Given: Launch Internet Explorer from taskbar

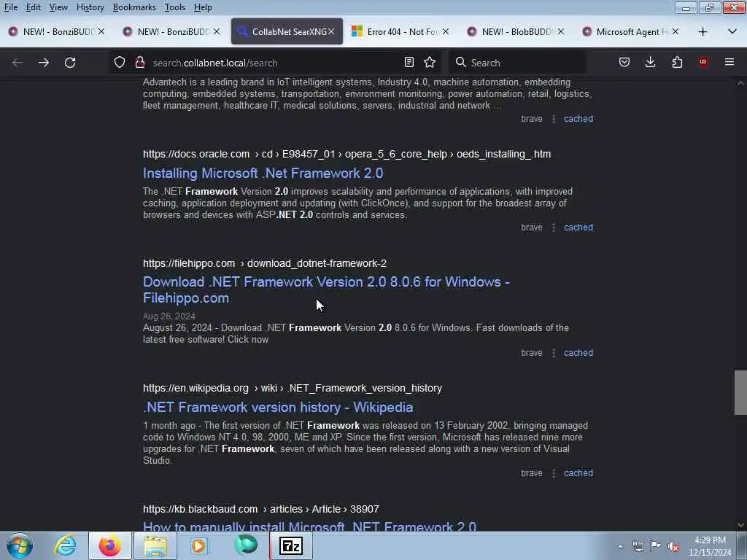Looking at the screenshot, I should (65, 545).
